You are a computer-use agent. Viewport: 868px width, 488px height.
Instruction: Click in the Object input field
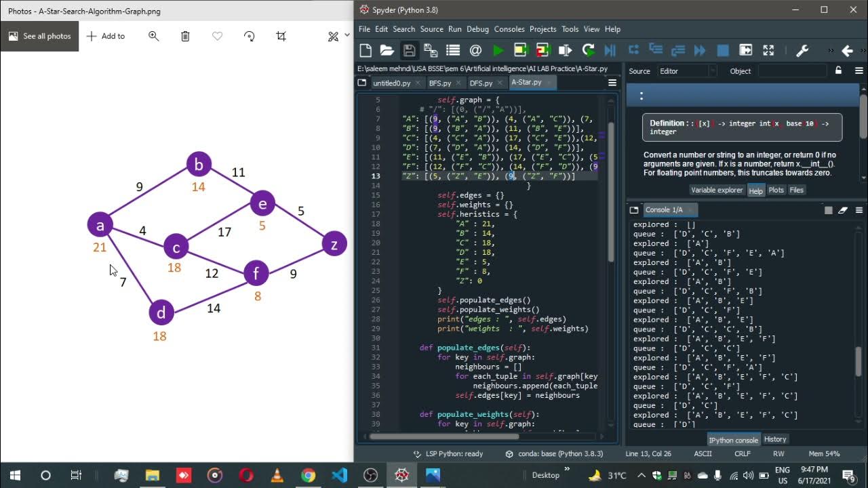coord(792,70)
